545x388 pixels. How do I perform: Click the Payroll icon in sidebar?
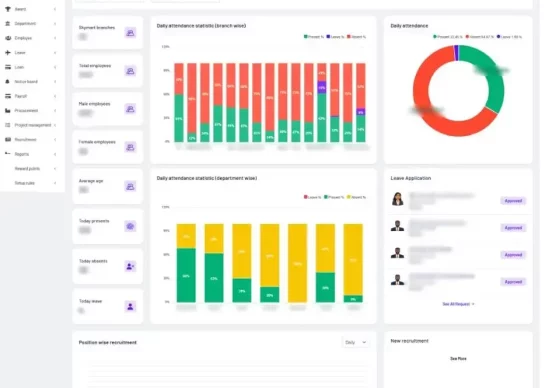pos(8,96)
